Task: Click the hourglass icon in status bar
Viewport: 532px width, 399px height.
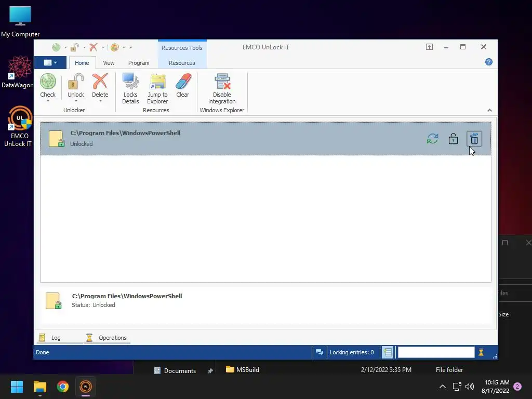Action: [x=481, y=352]
